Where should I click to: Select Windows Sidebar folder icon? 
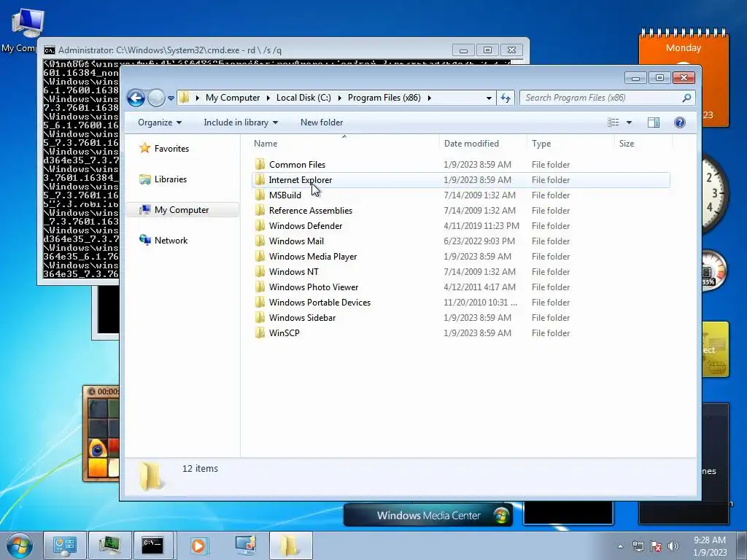click(x=260, y=318)
